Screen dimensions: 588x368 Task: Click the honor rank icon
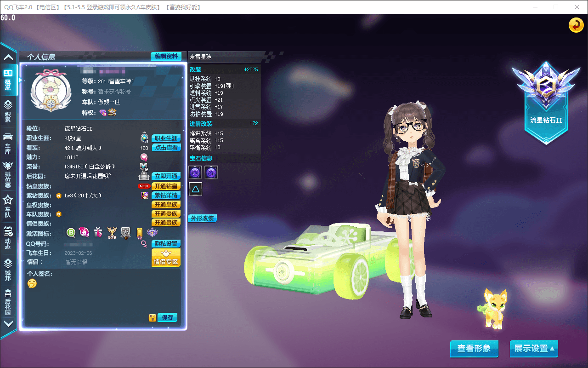coord(144,167)
